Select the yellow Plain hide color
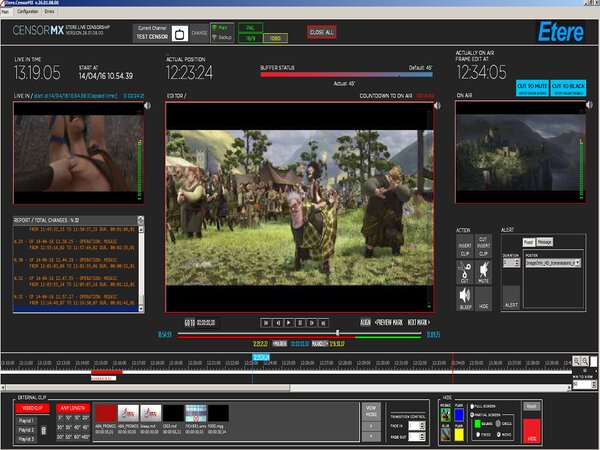The height and width of the screenshot is (450, 600). pyautogui.click(x=459, y=434)
